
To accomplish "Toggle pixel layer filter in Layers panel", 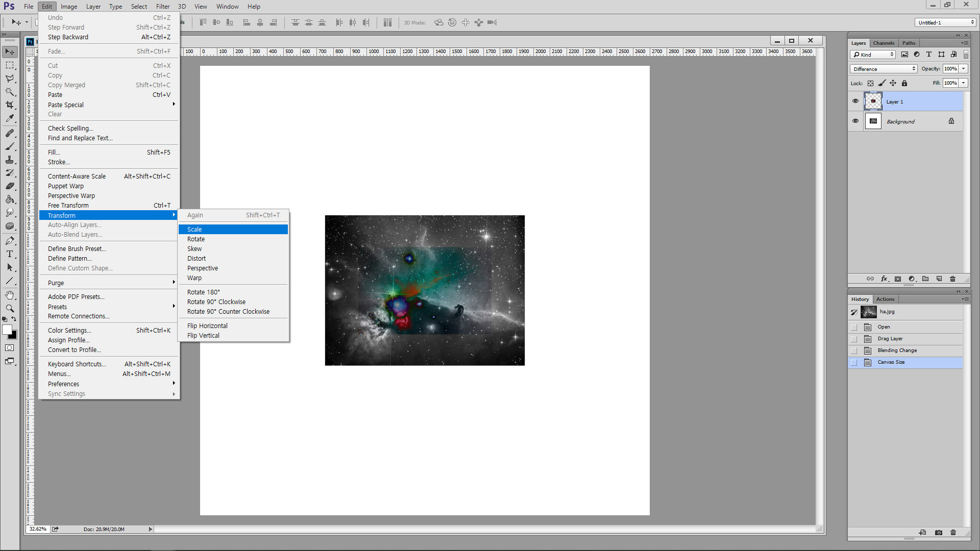I will (905, 55).
